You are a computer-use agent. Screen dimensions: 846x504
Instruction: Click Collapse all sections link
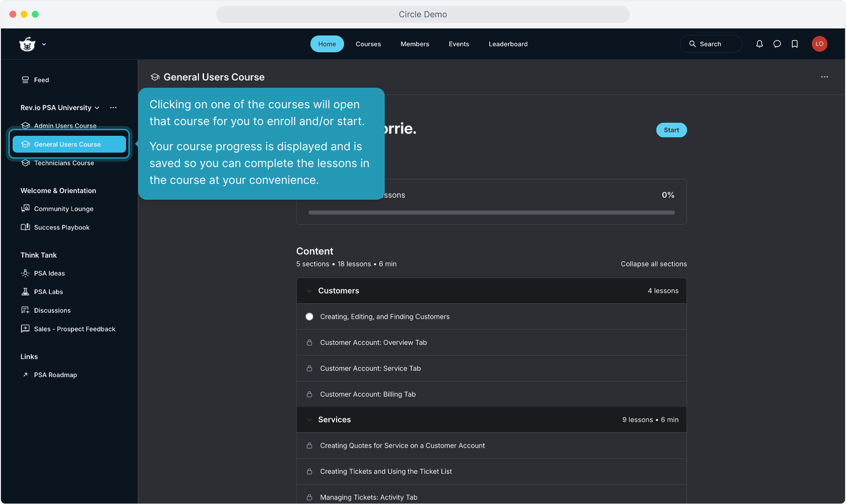pos(653,264)
